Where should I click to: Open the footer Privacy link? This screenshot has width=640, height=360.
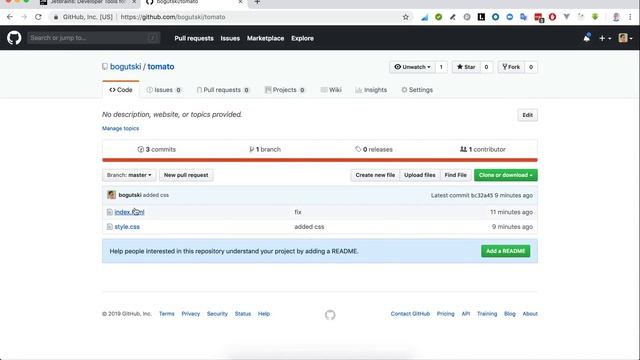tap(191, 314)
